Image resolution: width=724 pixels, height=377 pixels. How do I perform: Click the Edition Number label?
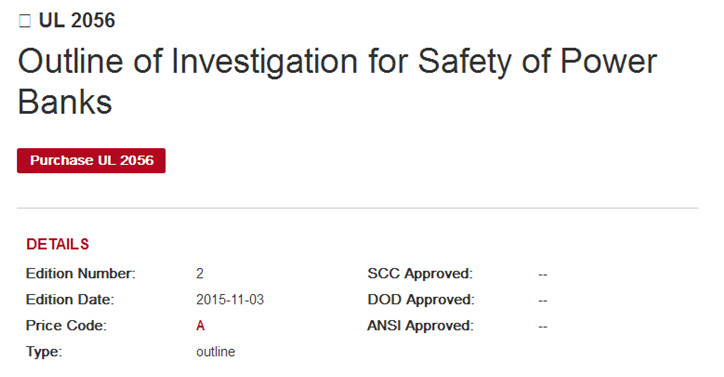pyautogui.click(x=81, y=274)
